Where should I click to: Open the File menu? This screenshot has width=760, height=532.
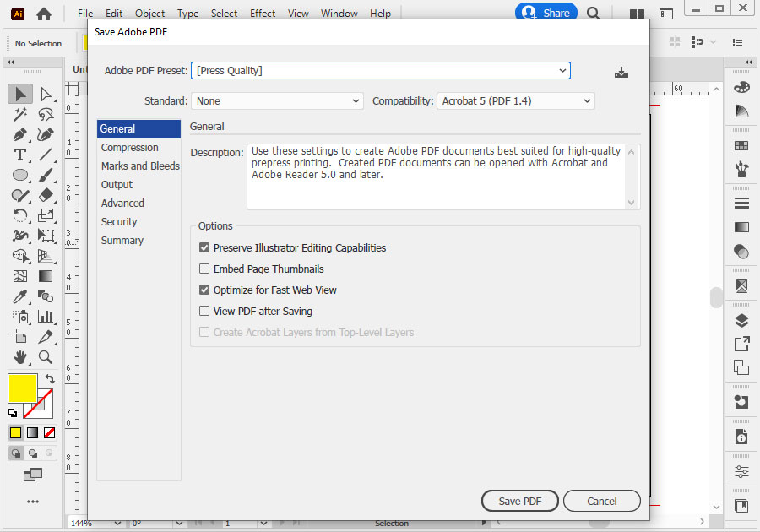(x=85, y=13)
